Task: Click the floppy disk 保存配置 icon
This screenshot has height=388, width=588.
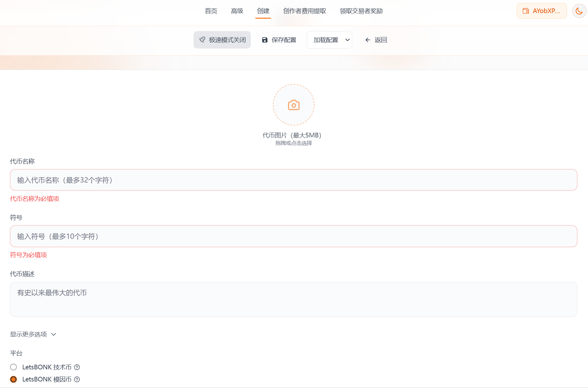Action: pyautogui.click(x=265, y=40)
